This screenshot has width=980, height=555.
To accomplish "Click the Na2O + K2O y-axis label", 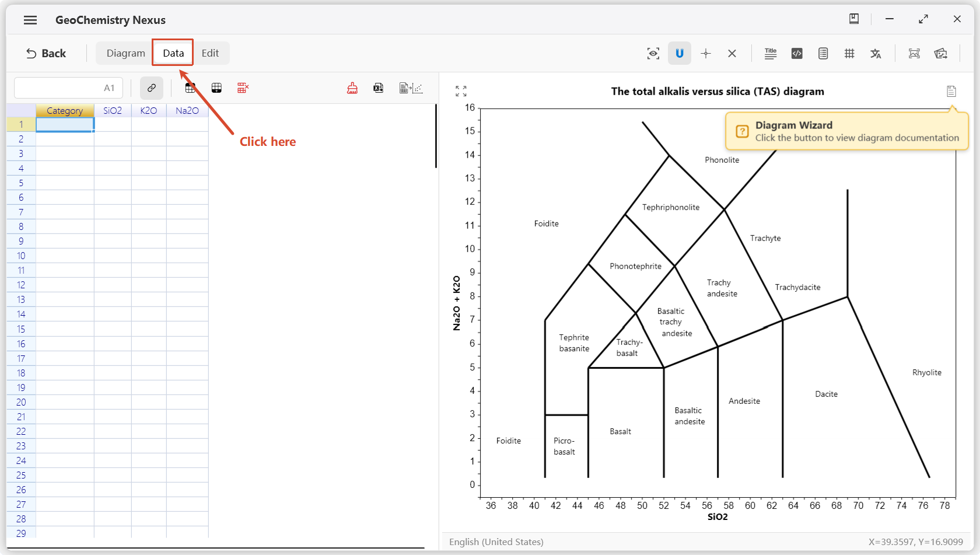I will (456, 303).
